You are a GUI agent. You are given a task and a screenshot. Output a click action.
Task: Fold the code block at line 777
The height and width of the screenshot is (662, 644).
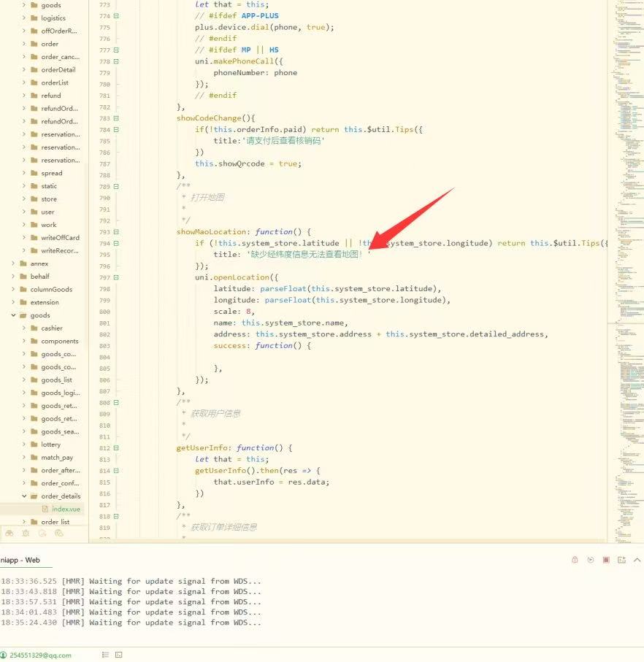pos(116,50)
